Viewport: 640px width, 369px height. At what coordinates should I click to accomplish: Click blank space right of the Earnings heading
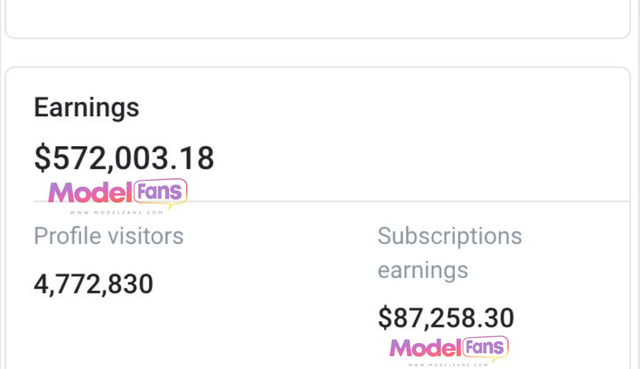(x=384, y=108)
